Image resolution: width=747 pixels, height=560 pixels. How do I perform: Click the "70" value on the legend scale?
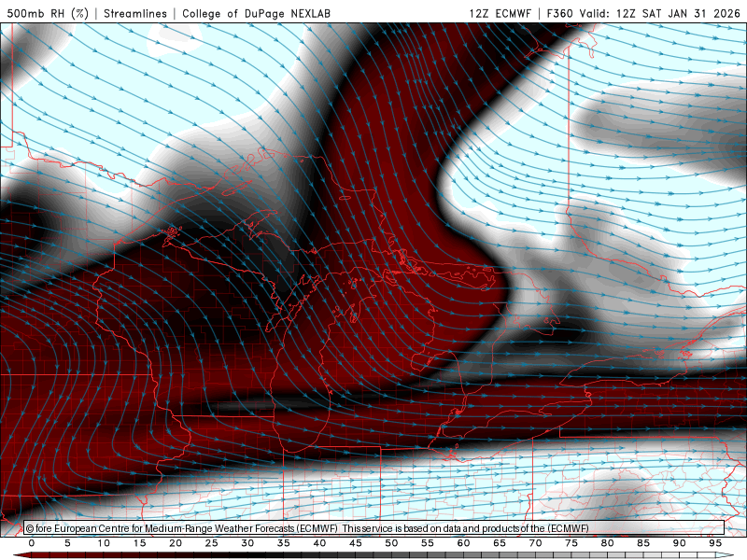535,543
